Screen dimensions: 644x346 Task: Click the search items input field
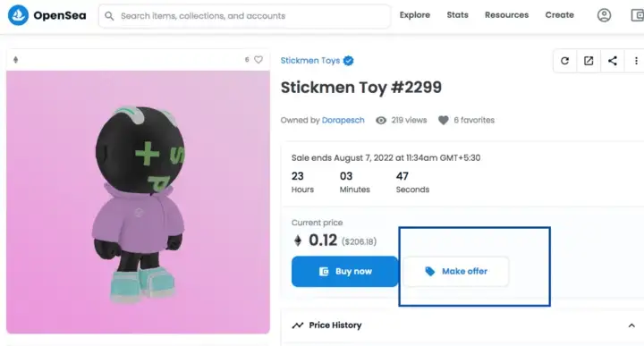pos(244,16)
